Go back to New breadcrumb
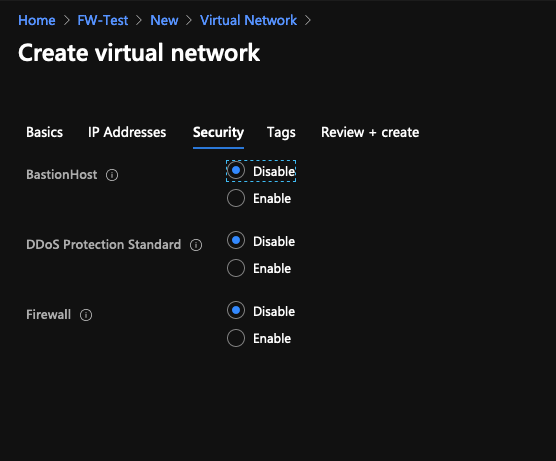The width and height of the screenshot is (556, 461). (164, 20)
